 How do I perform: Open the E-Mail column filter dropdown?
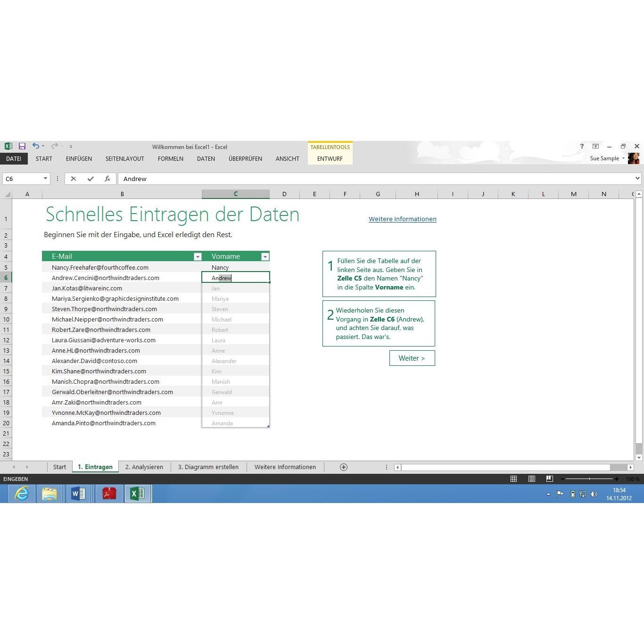coord(198,256)
